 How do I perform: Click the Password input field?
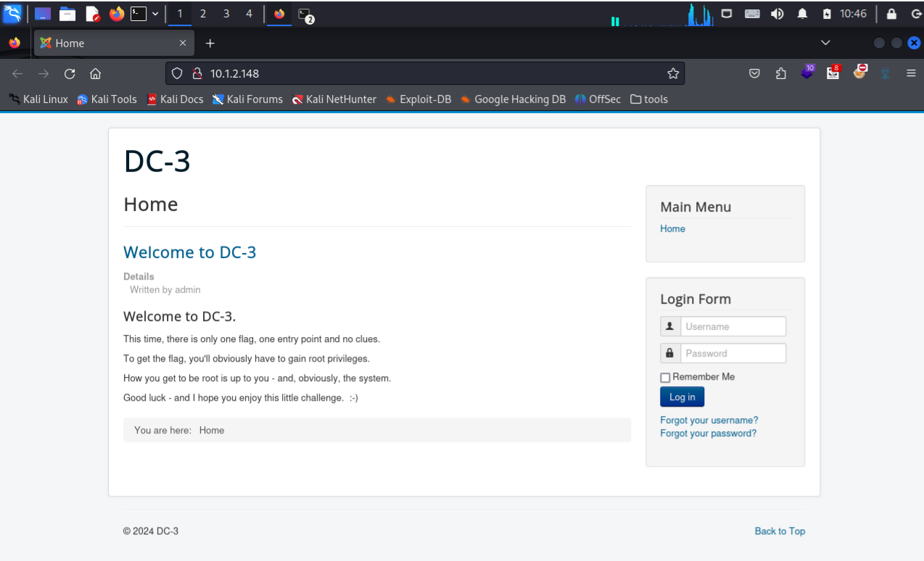click(733, 353)
